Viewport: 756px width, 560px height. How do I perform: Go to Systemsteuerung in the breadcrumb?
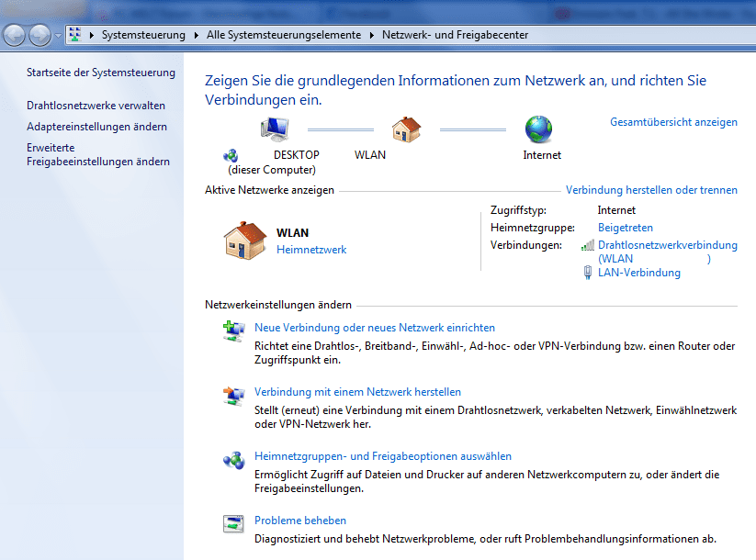[x=143, y=35]
